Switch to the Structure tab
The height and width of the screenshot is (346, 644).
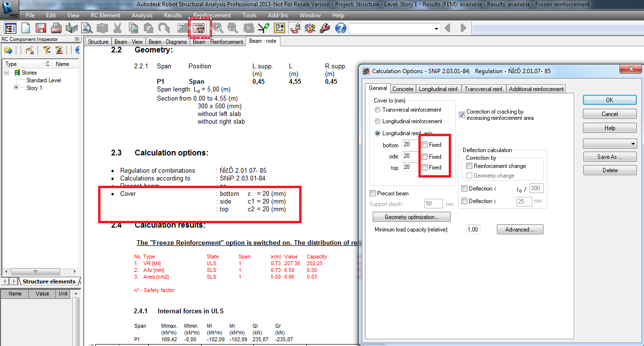point(98,42)
